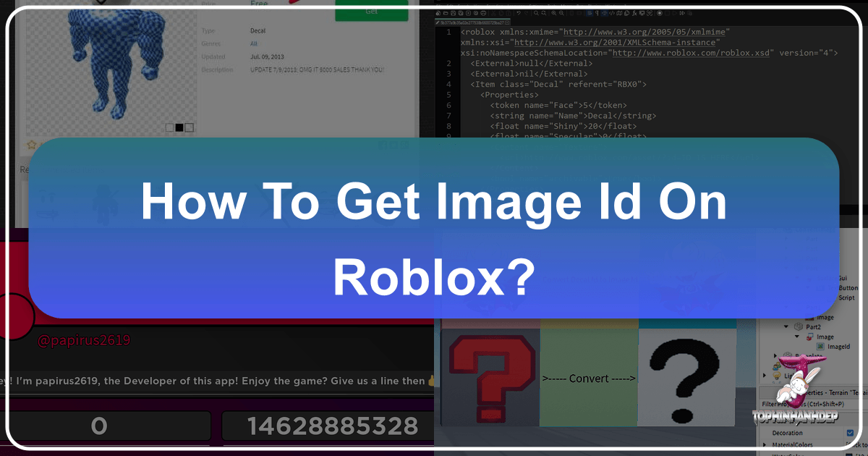Expand the MaterialColors property
Screen dimensions: 868x456
(x=765, y=444)
